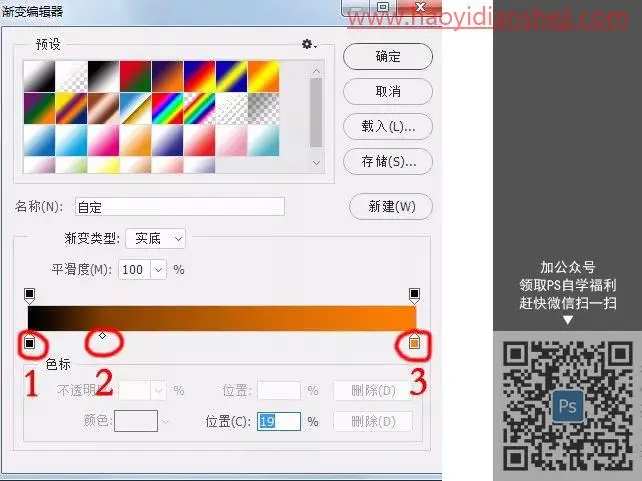Screen dimensions: 642x481
Task: Pick the blue-yellow-blue diagonal gradient preset
Action: 232,77
